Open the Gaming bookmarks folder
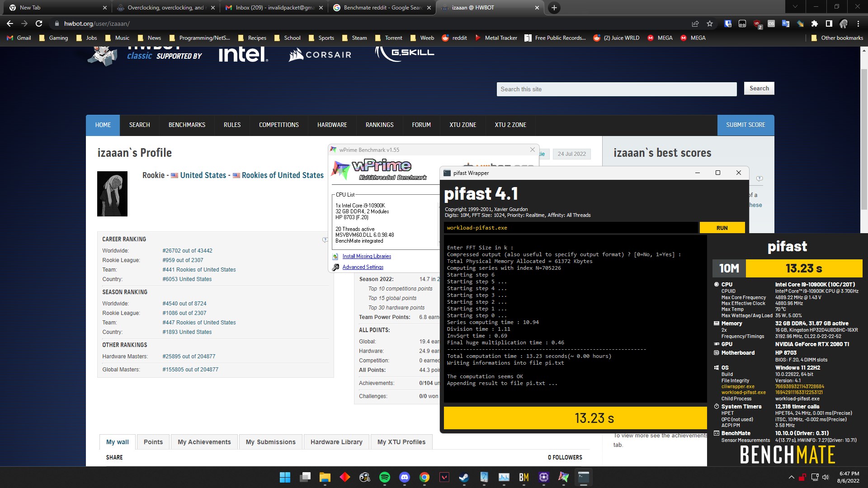Screen dimensions: 868x488 [x=54, y=38]
